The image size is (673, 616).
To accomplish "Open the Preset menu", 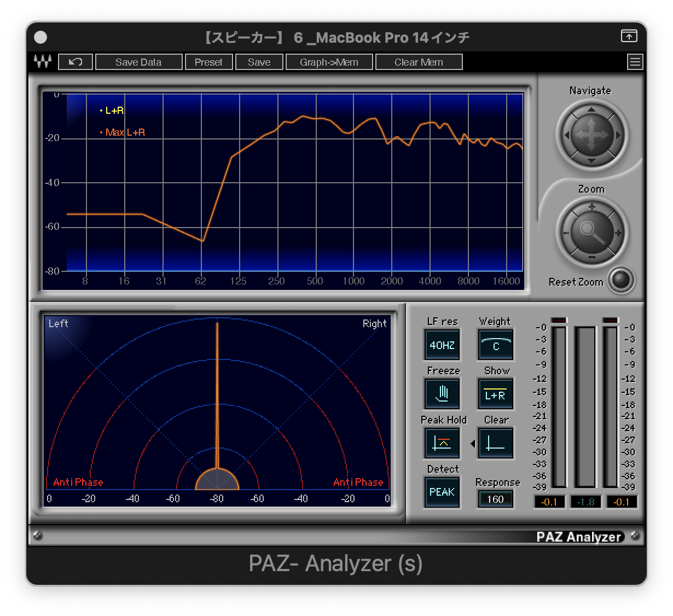I will 208,62.
